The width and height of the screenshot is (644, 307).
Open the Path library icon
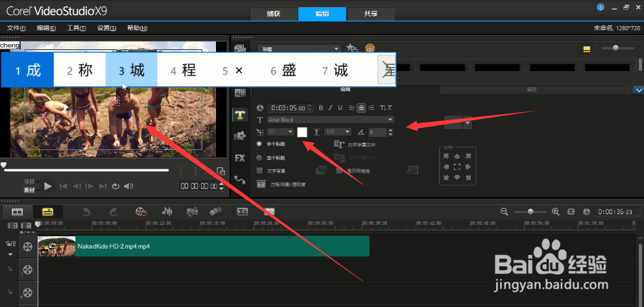click(x=240, y=180)
